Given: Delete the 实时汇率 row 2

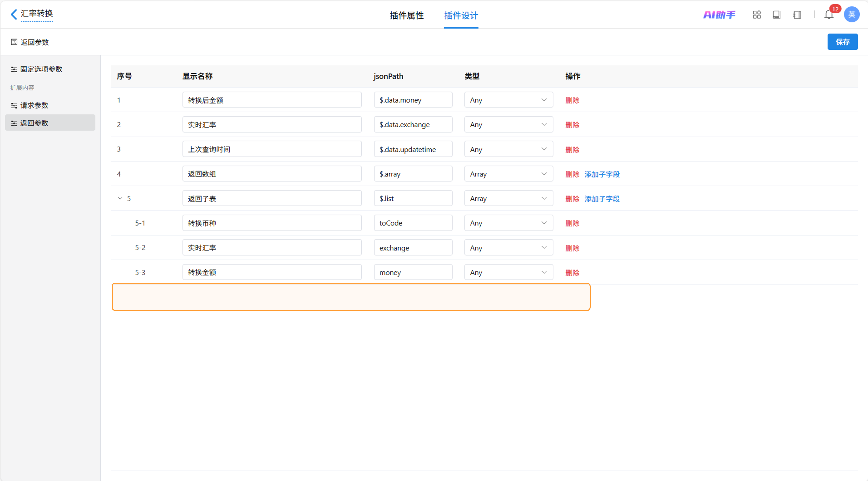Looking at the screenshot, I should point(572,125).
